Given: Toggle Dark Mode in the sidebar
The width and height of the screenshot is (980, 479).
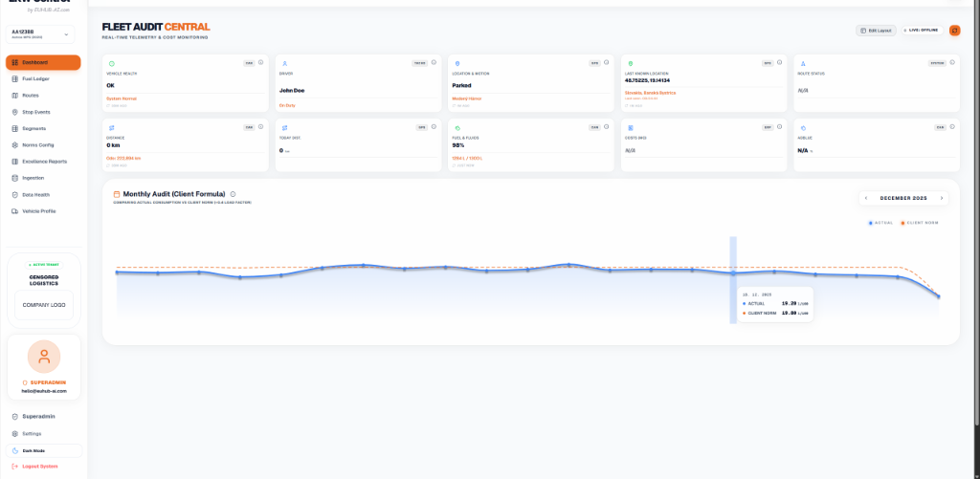Looking at the screenshot, I should point(43,450).
